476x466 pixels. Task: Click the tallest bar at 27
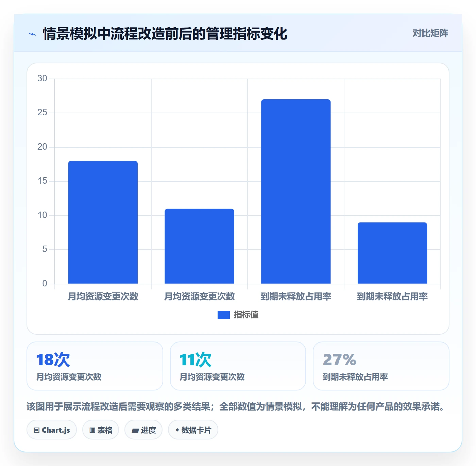pos(296,192)
